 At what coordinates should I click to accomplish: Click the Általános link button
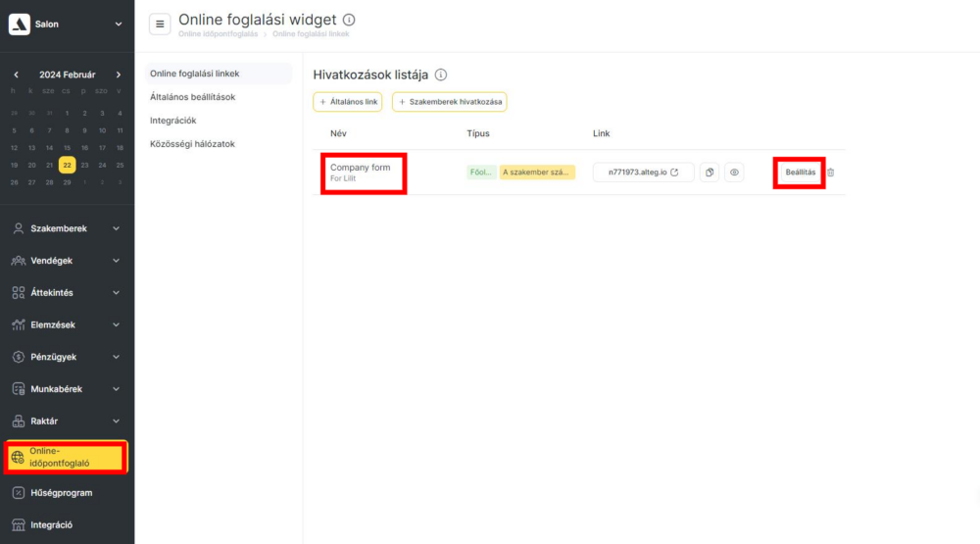tap(348, 102)
